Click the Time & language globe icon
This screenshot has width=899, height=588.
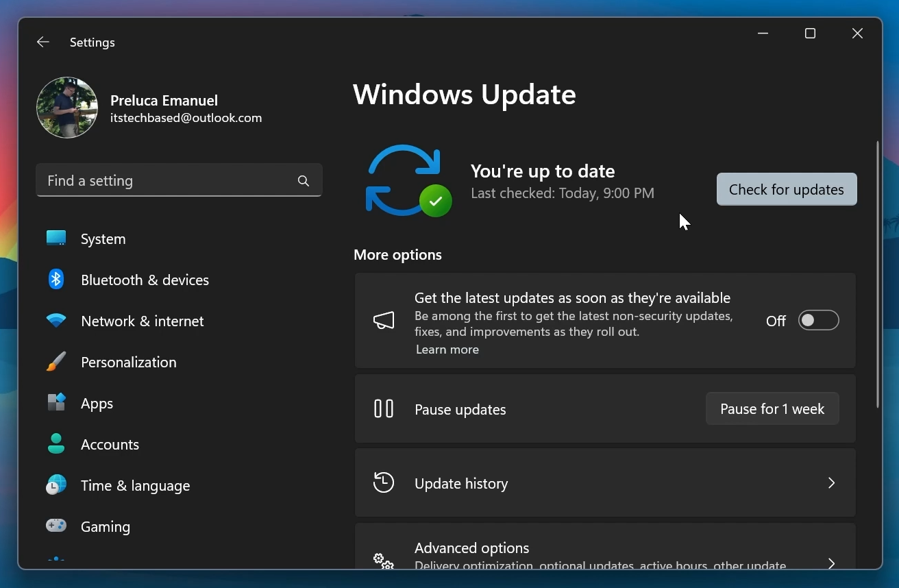tap(56, 485)
